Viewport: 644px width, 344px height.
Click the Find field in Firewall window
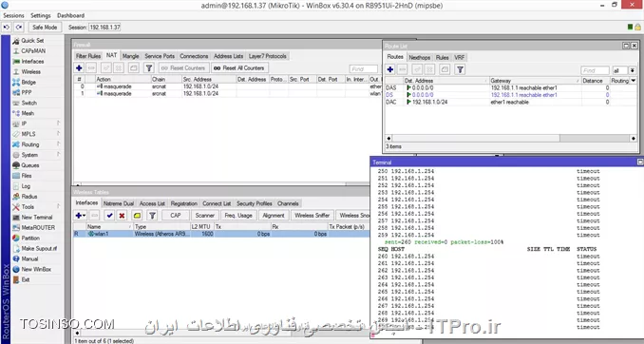(x=364, y=69)
